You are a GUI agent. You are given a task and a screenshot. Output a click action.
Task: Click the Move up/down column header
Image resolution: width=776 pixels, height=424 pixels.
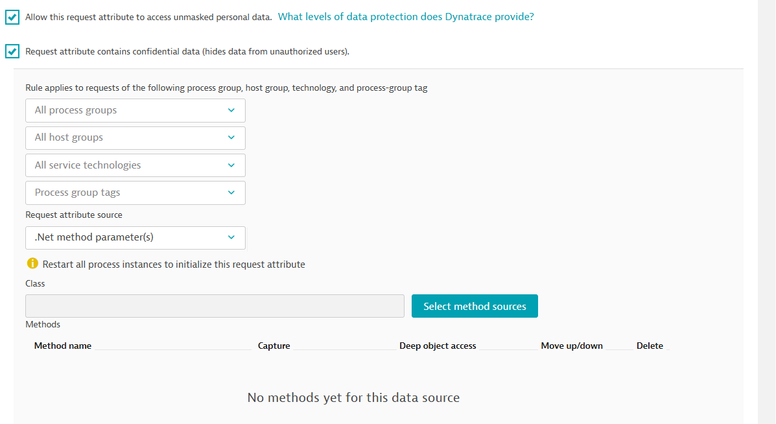[x=571, y=346]
